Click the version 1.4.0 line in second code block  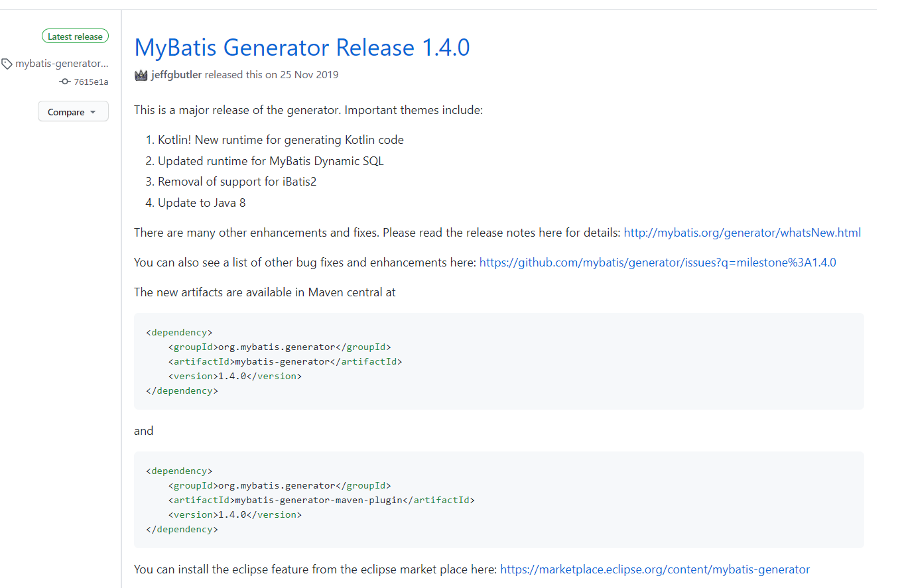point(235,515)
